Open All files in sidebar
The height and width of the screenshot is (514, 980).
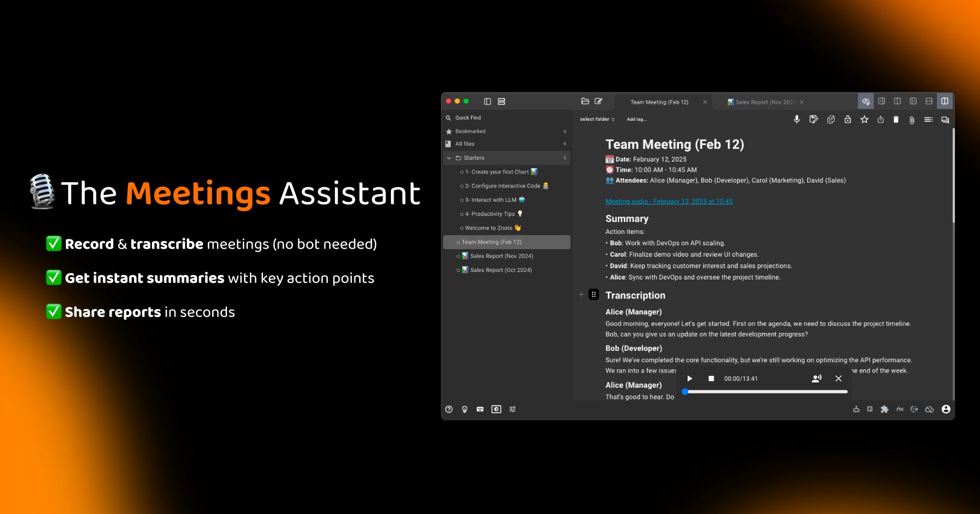click(x=506, y=144)
